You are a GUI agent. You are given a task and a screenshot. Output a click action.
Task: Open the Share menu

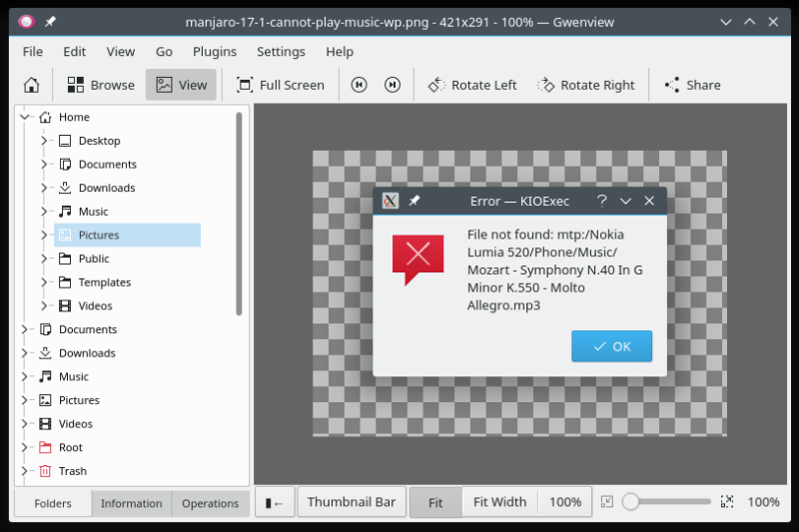[x=692, y=85]
